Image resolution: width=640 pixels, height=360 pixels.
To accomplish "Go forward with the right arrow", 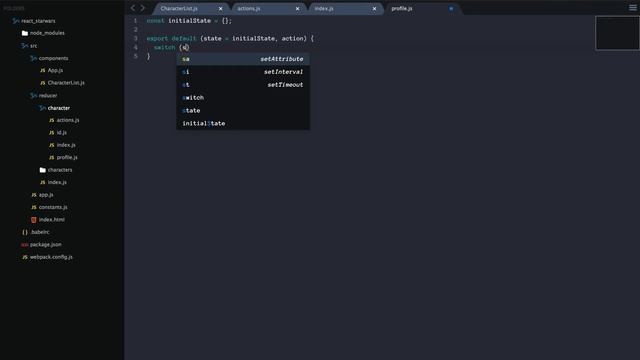I will pyautogui.click(x=142, y=8).
